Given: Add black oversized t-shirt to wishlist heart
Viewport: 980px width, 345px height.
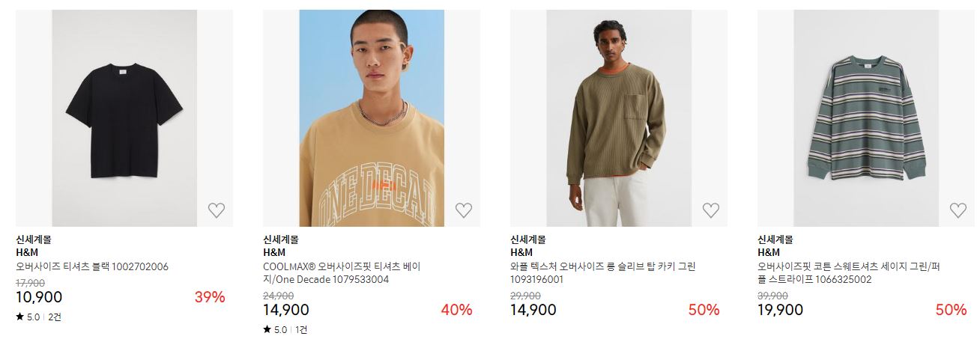Looking at the screenshot, I should pos(217,210).
